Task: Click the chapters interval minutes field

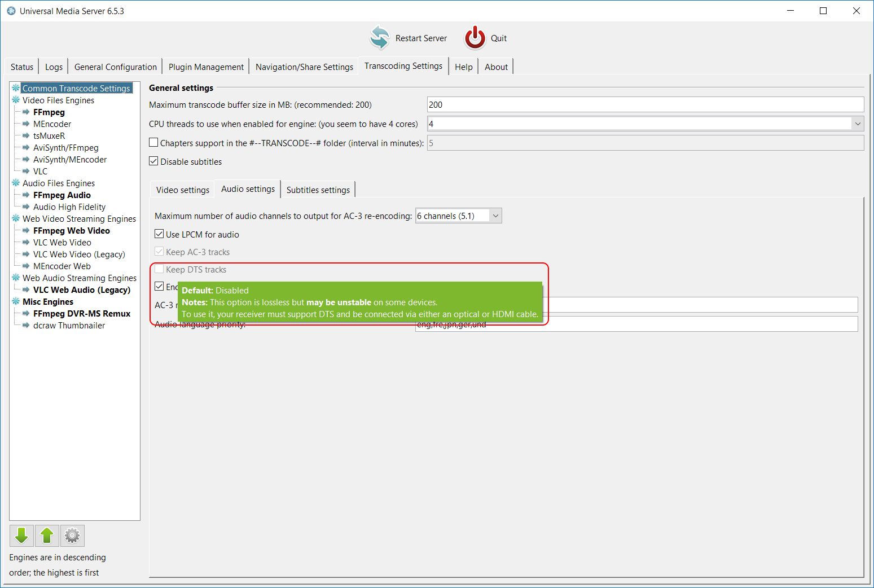Action: click(645, 143)
